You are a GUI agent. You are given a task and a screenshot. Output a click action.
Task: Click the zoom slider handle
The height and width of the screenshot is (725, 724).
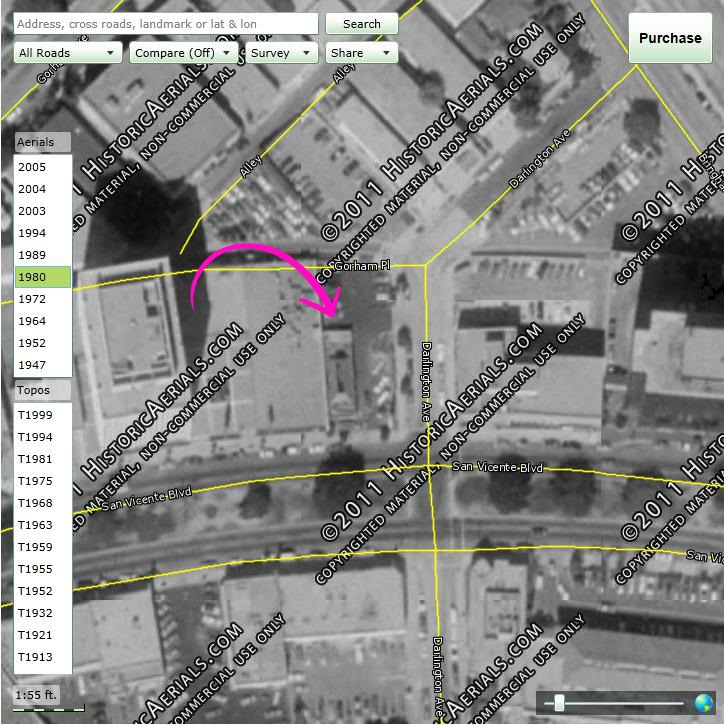click(559, 703)
